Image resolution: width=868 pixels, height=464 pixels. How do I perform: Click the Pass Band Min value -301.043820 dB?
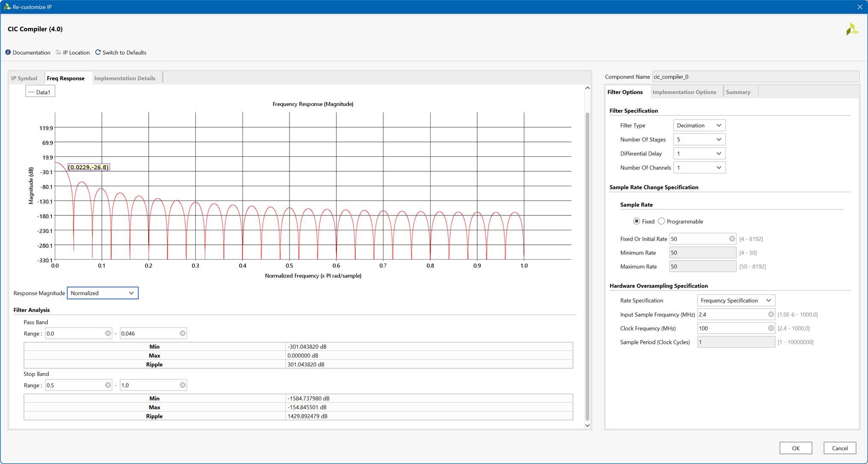pyautogui.click(x=307, y=347)
